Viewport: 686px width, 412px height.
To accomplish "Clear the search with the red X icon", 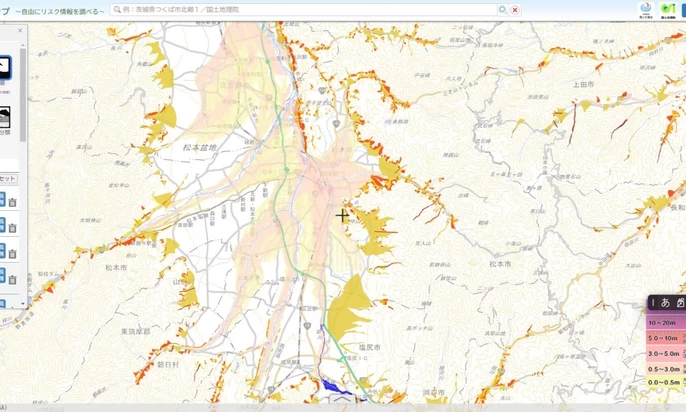I will pos(515,9).
